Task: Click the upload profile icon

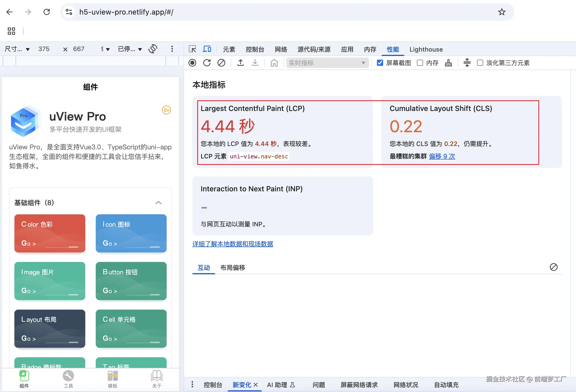Action: [x=241, y=63]
